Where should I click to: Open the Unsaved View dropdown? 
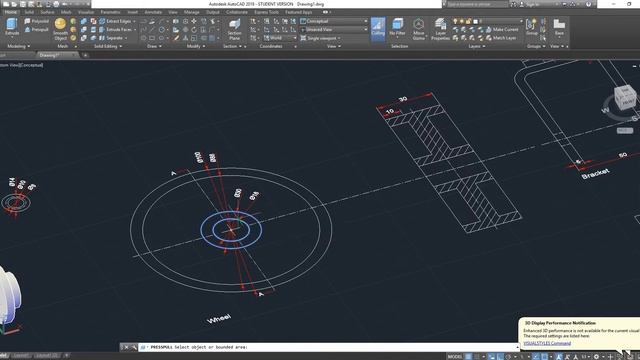[x=333, y=29]
